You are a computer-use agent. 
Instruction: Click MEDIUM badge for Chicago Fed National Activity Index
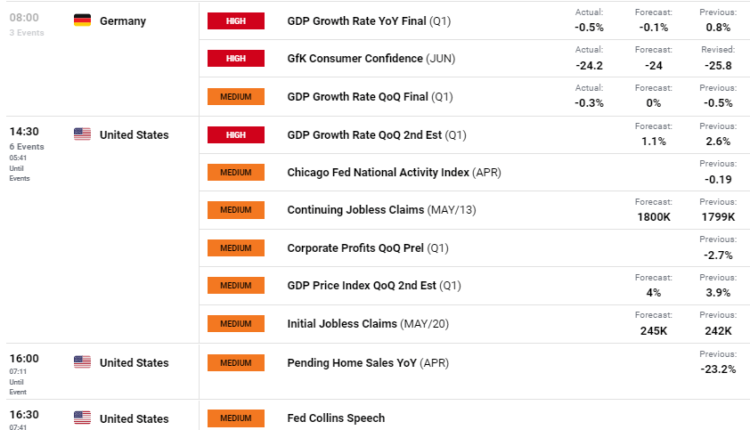coord(235,172)
